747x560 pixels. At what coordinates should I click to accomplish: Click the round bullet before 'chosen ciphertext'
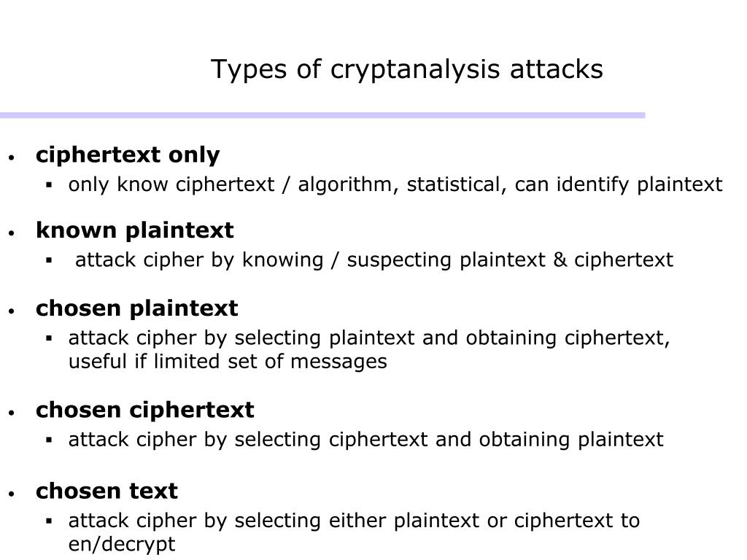click(12, 413)
